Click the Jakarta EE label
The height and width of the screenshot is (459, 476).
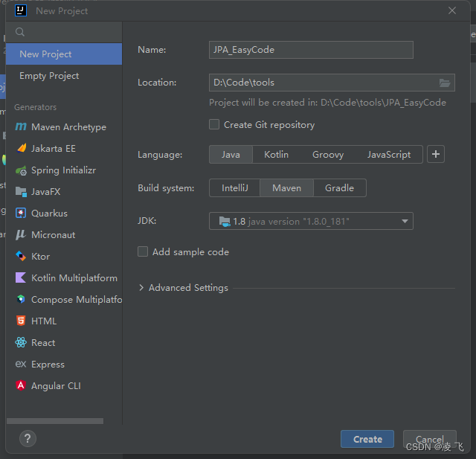54,149
